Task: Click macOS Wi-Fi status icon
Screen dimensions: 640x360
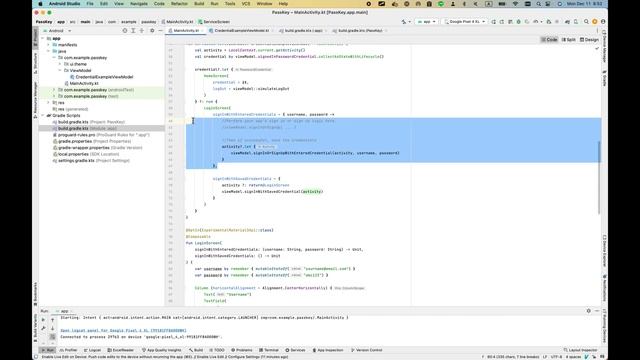Action: [516, 4]
